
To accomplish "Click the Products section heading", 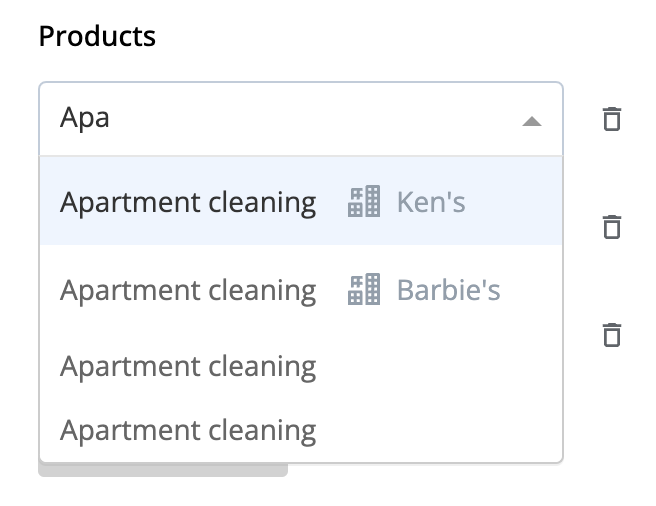I will click(97, 36).
